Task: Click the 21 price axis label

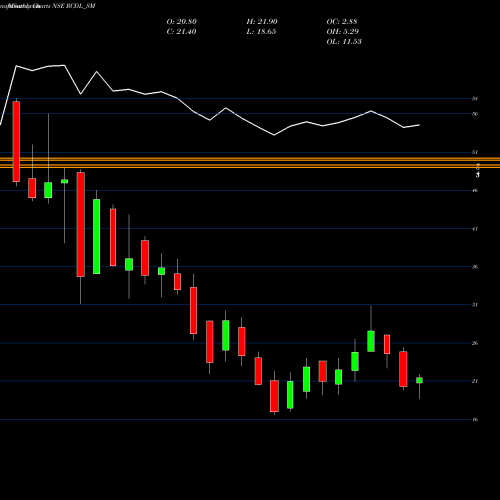Action: pos(475,381)
